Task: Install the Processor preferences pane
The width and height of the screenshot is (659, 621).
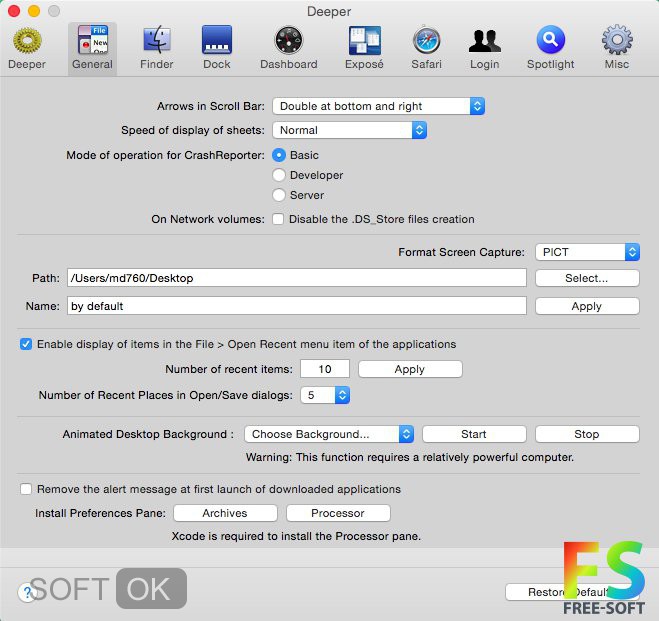Action: 338,513
